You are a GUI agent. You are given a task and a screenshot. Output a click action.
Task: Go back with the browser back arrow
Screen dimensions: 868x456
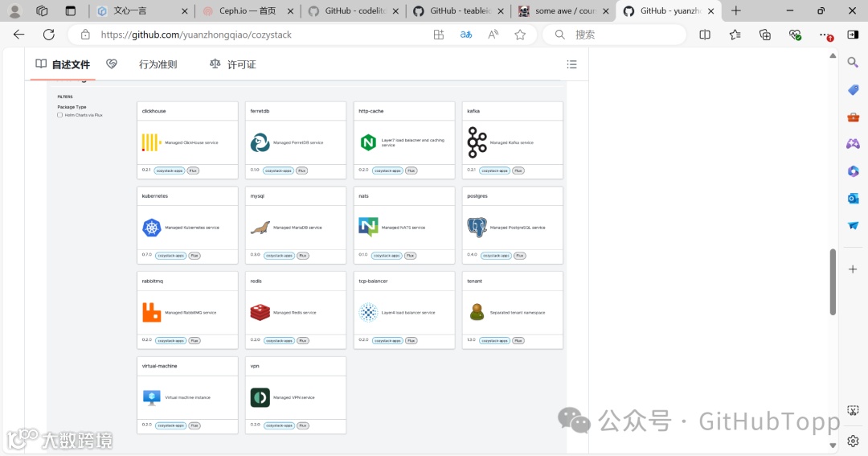18,35
